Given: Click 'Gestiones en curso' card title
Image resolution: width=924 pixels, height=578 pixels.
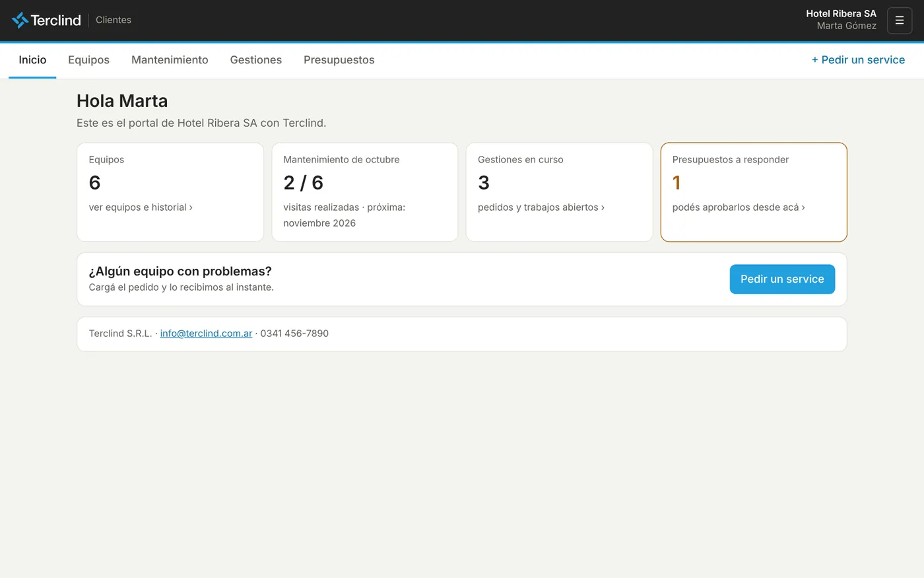Looking at the screenshot, I should coord(521,160).
